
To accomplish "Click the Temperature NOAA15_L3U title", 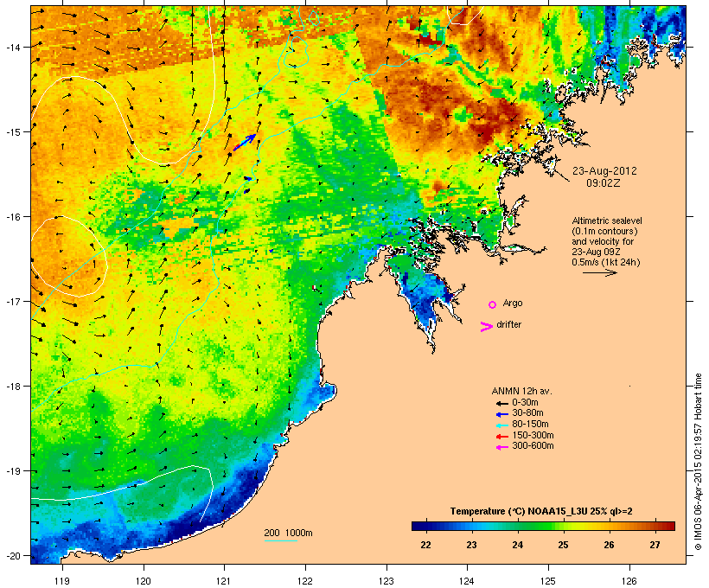I will 541,511.
